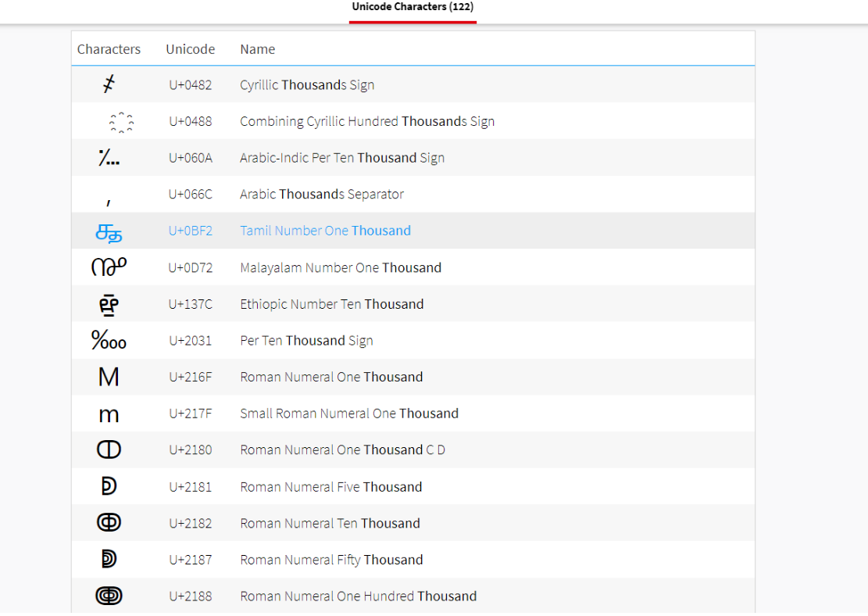Image resolution: width=868 pixels, height=616 pixels.
Task: Select the Per Ten Thousand Sign glyph
Action: coord(109,341)
